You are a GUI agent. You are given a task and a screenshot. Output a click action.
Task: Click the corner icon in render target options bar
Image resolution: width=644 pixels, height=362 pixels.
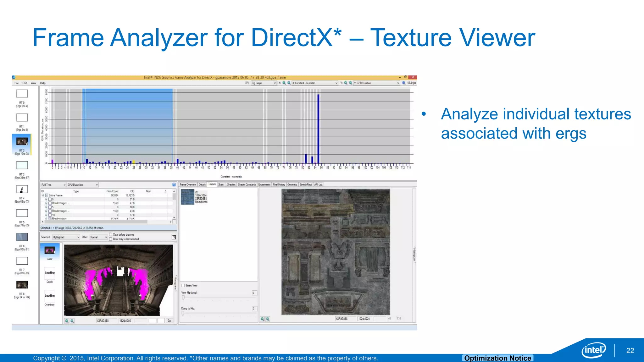tap(174, 237)
